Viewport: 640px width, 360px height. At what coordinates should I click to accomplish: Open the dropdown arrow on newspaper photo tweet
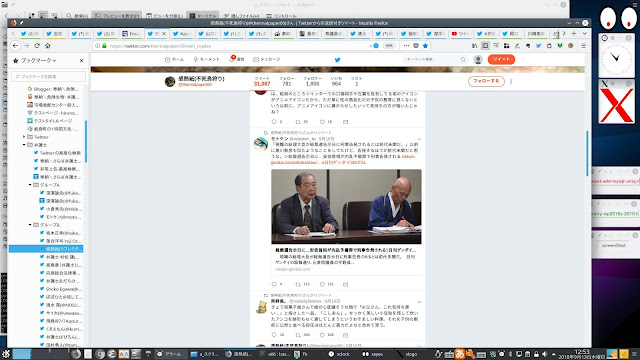pos(419,139)
